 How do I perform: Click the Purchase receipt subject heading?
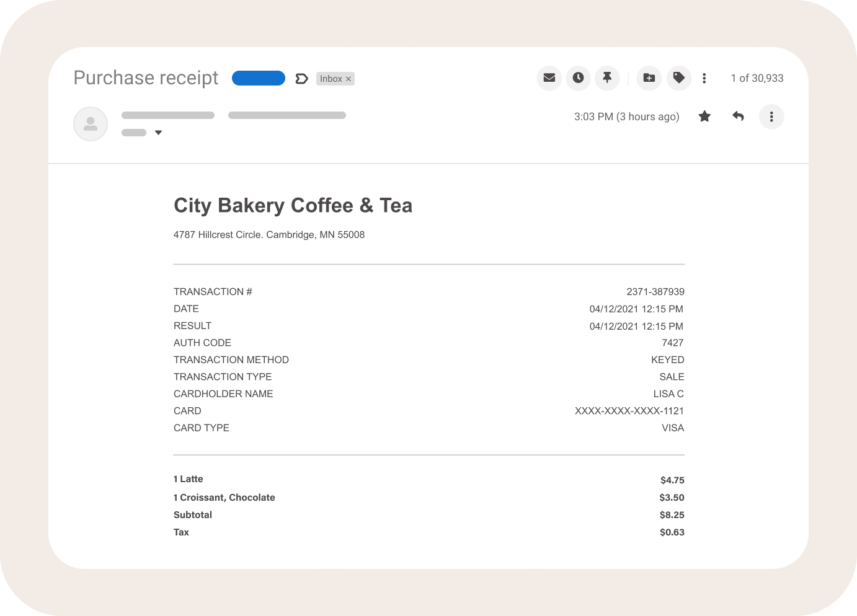click(146, 78)
